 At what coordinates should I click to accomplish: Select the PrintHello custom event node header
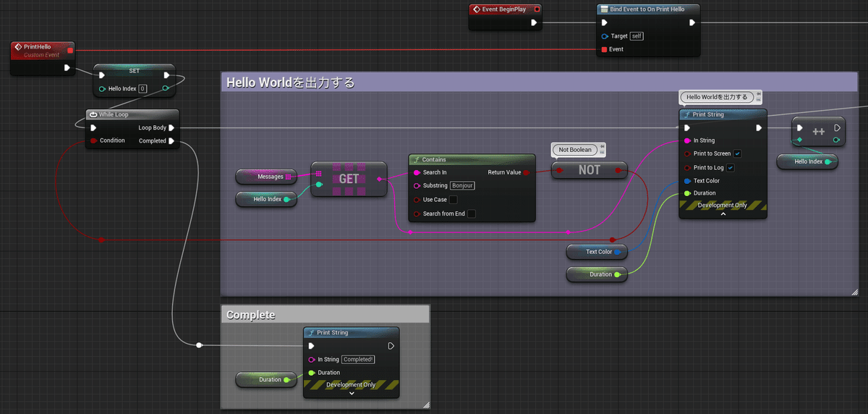pyautogui.click(x=43, y=50)
